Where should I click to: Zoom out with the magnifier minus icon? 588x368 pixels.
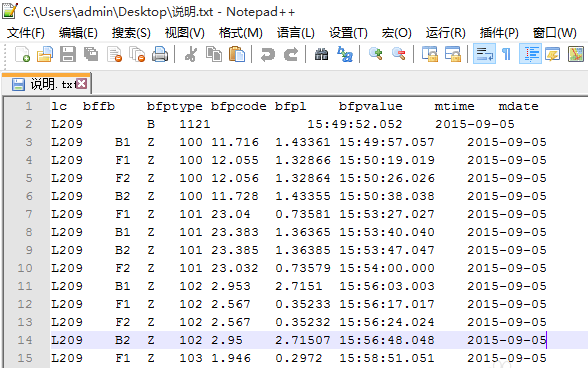point(399,54)
